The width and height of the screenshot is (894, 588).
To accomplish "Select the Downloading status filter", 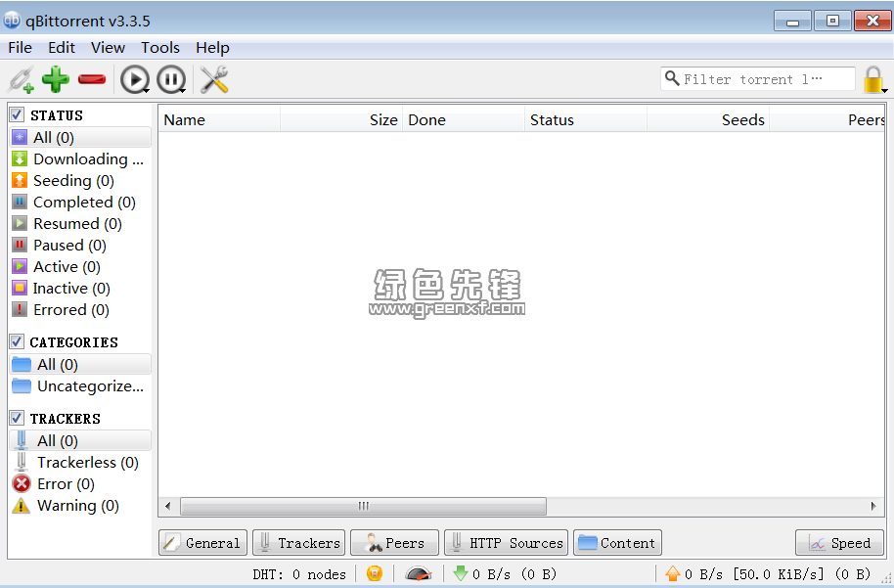I will [80, 159].
